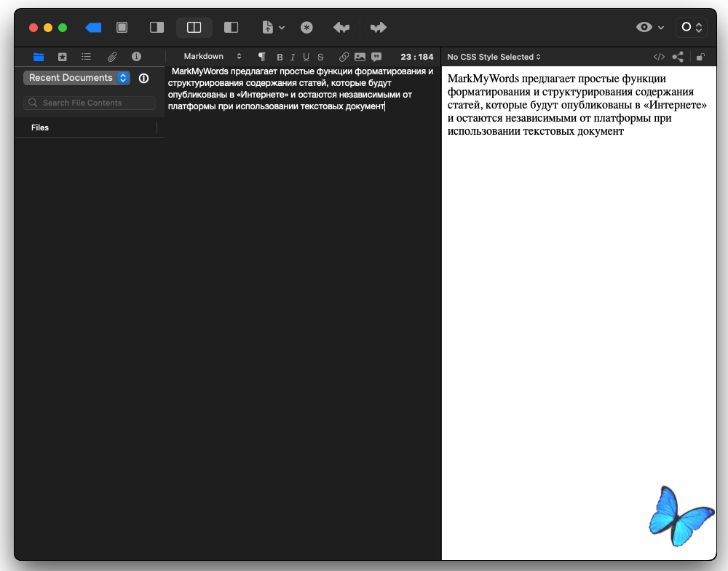The height and width of the screenshot is (571, 728).
Task: Click the Search File Contents field
Action: [90, 103]
